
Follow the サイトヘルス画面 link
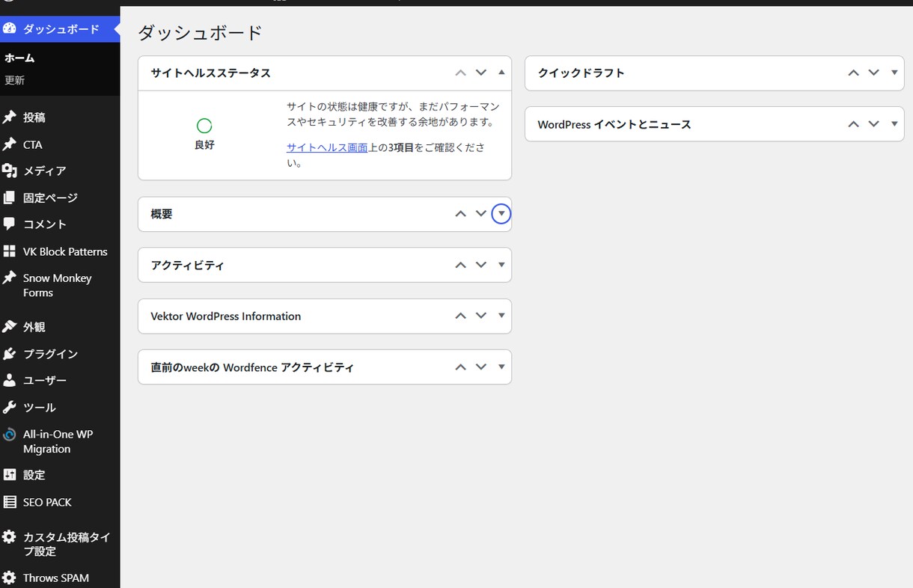click(327, 147)
